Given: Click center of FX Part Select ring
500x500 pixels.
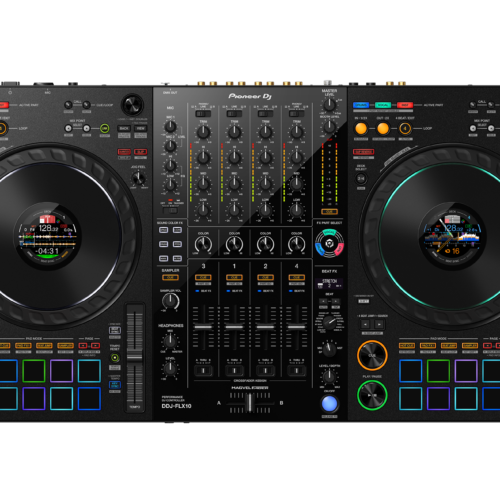Looking at the screenshot, I should pos(329,243).
